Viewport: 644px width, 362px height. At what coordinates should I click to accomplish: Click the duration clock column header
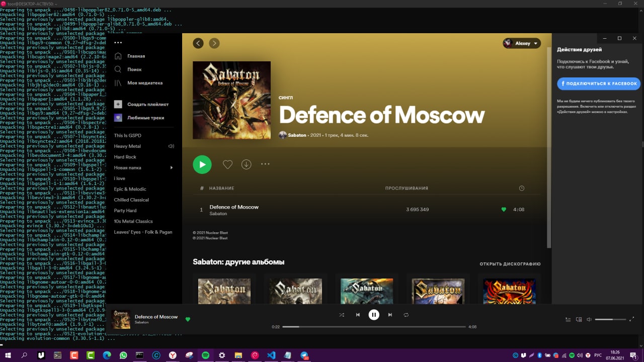click(x=522, y=188)
